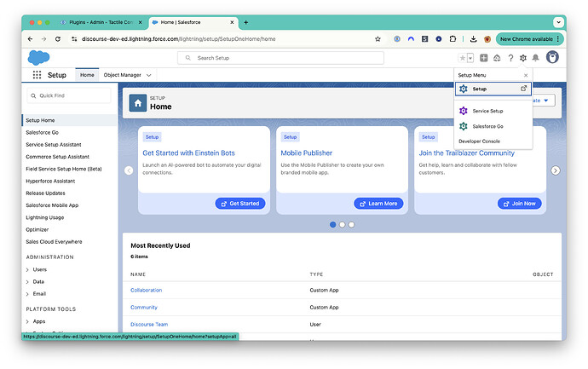Expand Object Manager tab dropdown chevron
The image size is (588, 369).
pyautogui.click(x=149, y=75)
